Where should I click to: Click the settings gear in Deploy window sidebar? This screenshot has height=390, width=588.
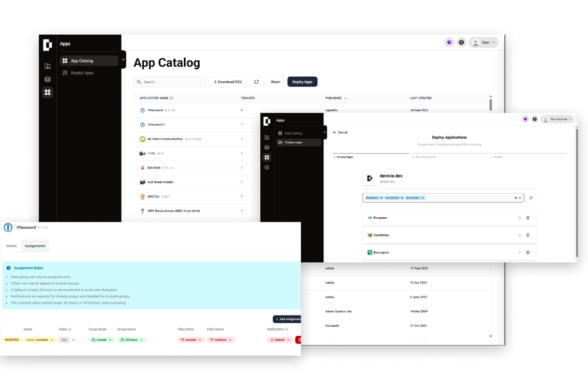click(x=267, y=168)
